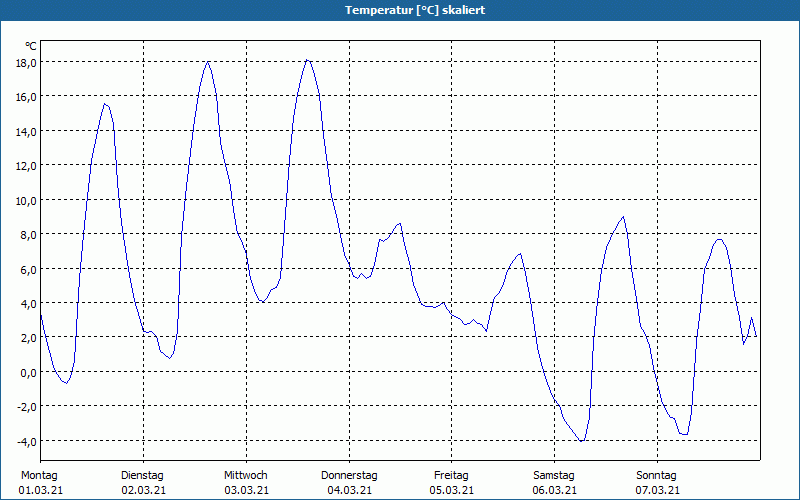Click the date label 04.03.21

[349, 490]
